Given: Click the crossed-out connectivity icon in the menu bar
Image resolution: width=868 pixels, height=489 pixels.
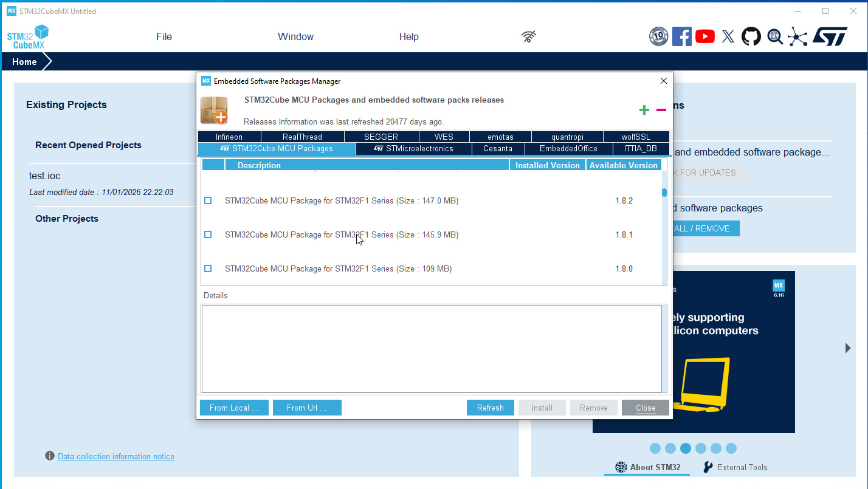Looking at the screenshot, I should 529,36.
